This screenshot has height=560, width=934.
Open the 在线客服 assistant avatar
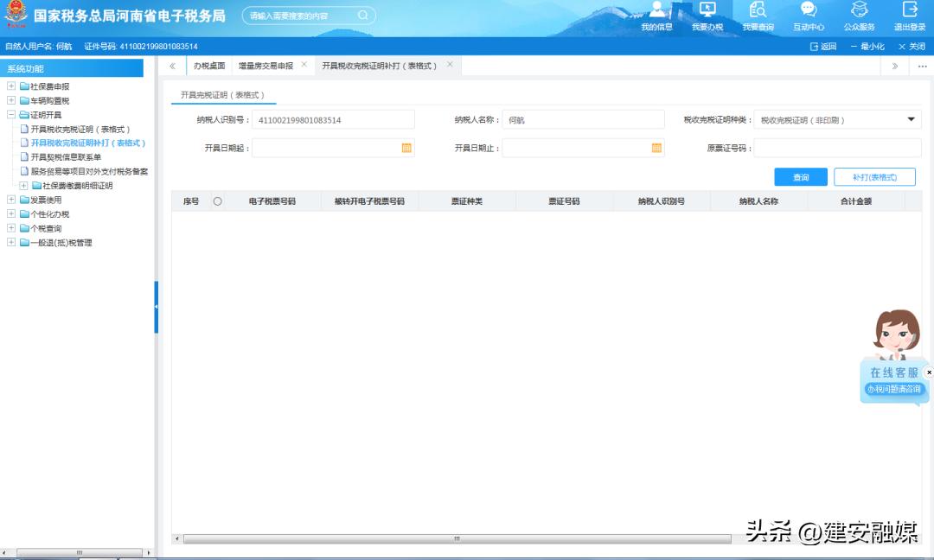point(895,337)
